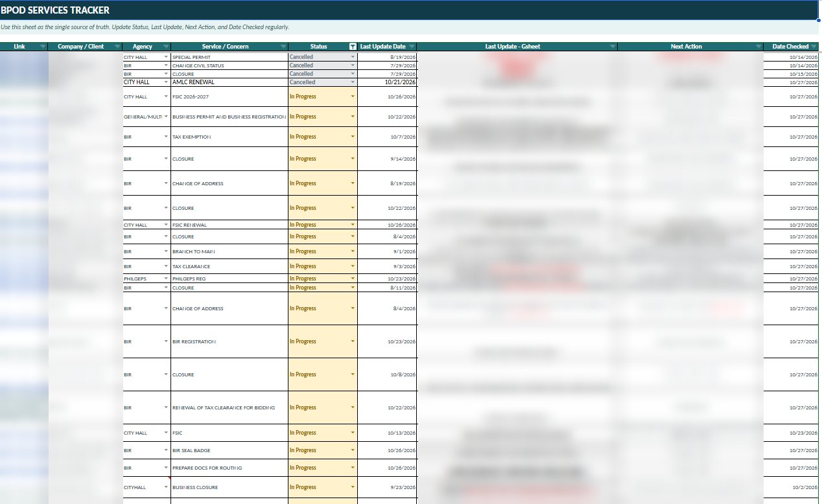Image resolution: width=822 pixels, height=504 pixels.
Task: Open the active filter icon on Status column
Action: [353, 47]
